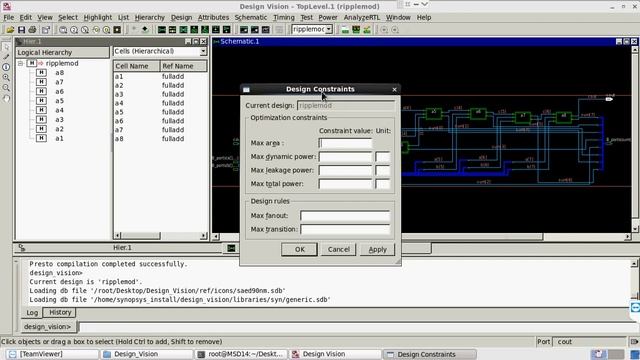Screen dimensions: 640x360
Task: Click the Max dynamic power unit field
Action: click(383, 157)
